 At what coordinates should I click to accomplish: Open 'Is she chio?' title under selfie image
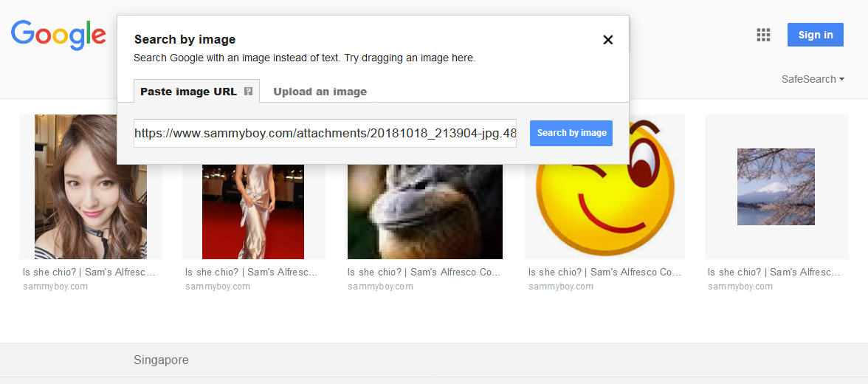(x=89, y=272)
